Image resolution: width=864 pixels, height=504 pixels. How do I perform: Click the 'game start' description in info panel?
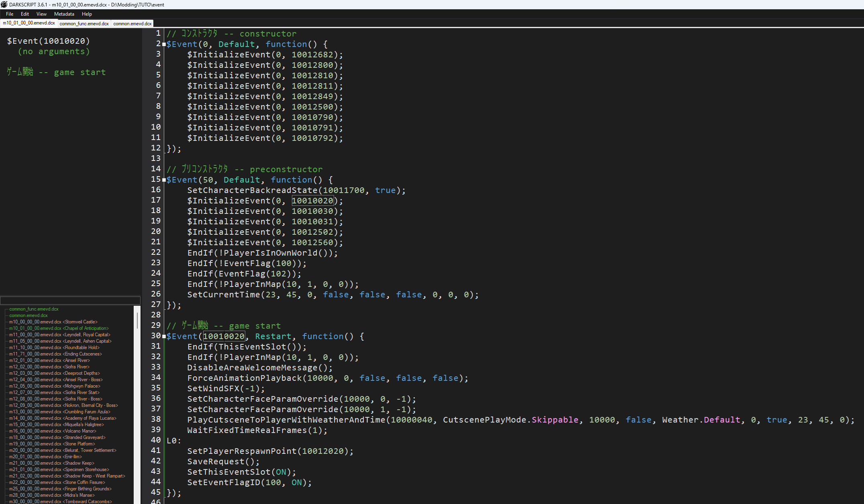pos(56,72)
